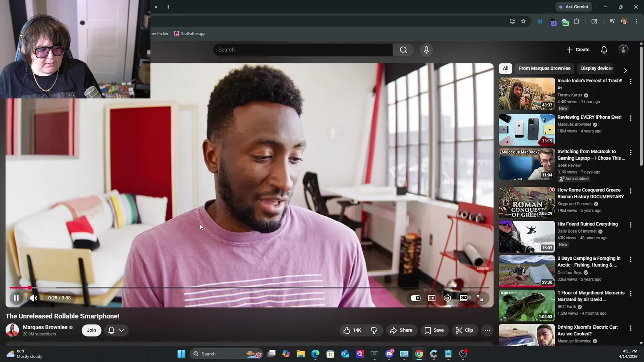Image resolution: width=644 pixels, height=362 pixels.
Task: Enter fullscreen video mode
Action: (x=480, y=298)
